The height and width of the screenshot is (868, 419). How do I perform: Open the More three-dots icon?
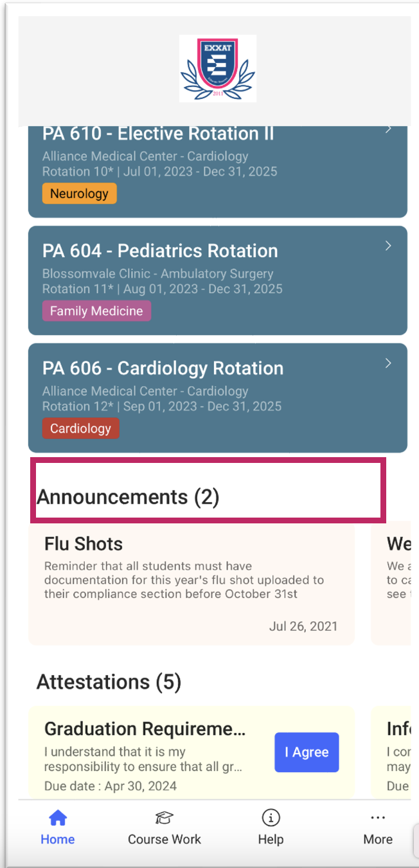[378, 818]
